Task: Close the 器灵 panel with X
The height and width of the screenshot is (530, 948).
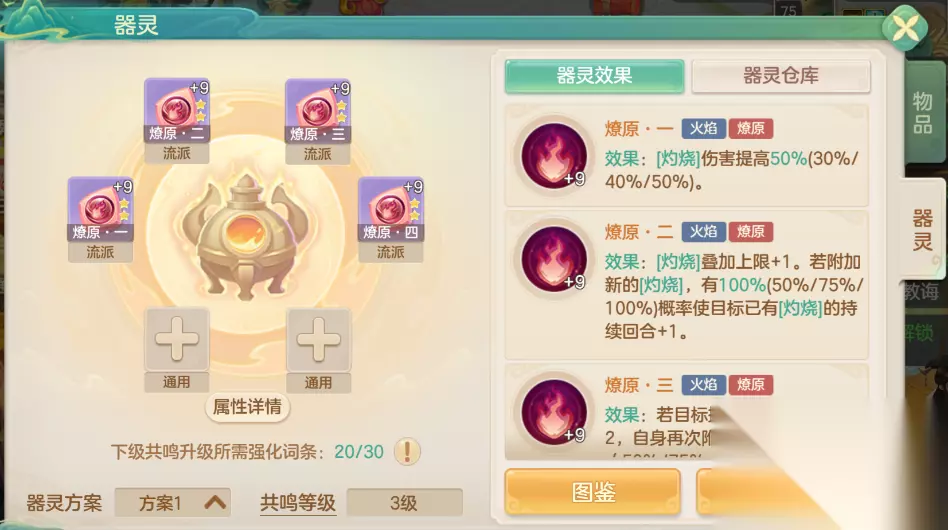Action: coord(905,28)
